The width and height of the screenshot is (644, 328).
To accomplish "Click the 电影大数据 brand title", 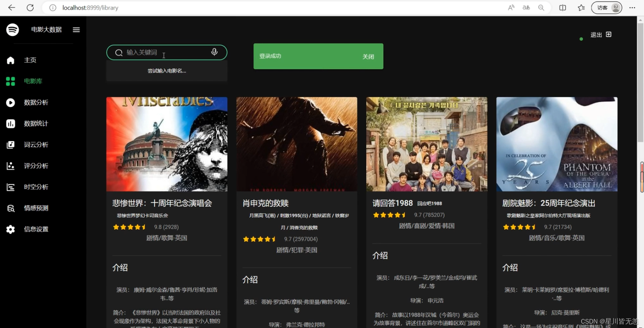I will click(46, 30).
